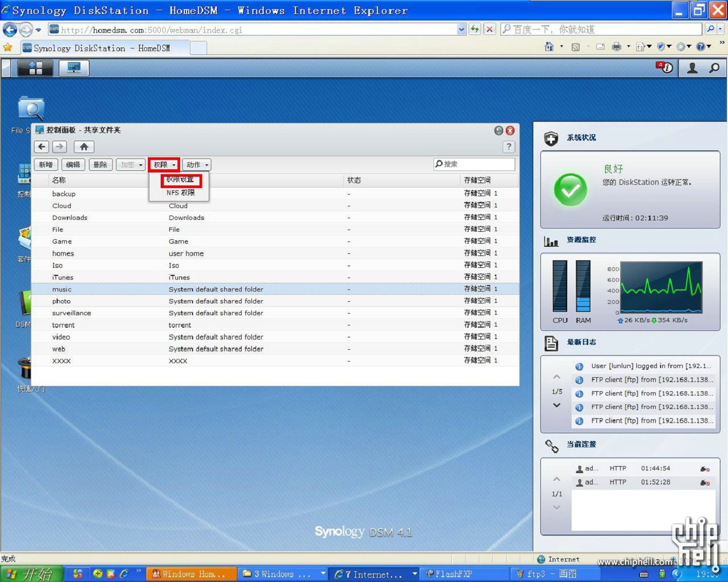Click the IE 百度 search box
Image resolution: width=728 pixels, height=582 pixels.
(x=601, y=29)
